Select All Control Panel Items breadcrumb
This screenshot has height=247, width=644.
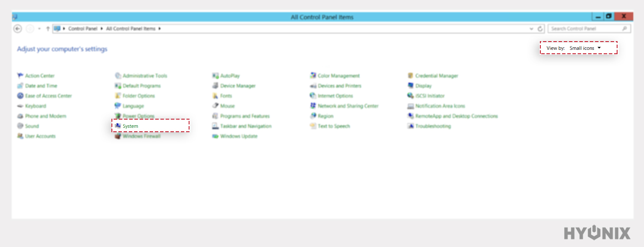pos(131,29)
